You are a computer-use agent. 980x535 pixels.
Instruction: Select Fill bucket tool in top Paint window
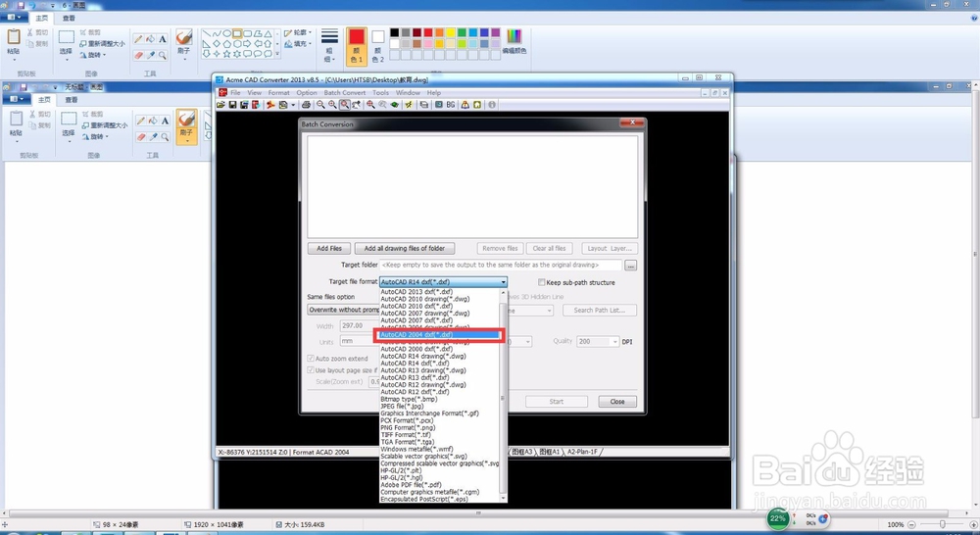pos(151,39)
